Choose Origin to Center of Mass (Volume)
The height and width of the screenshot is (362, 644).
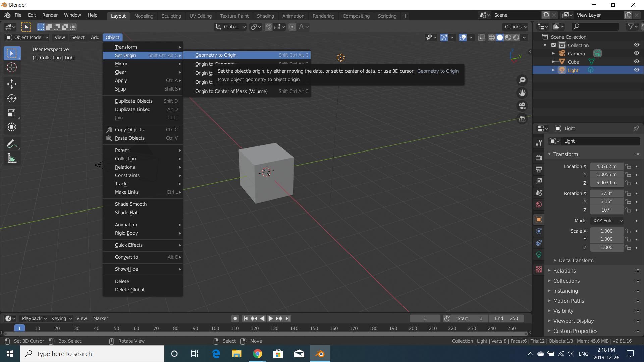[247, 91]
